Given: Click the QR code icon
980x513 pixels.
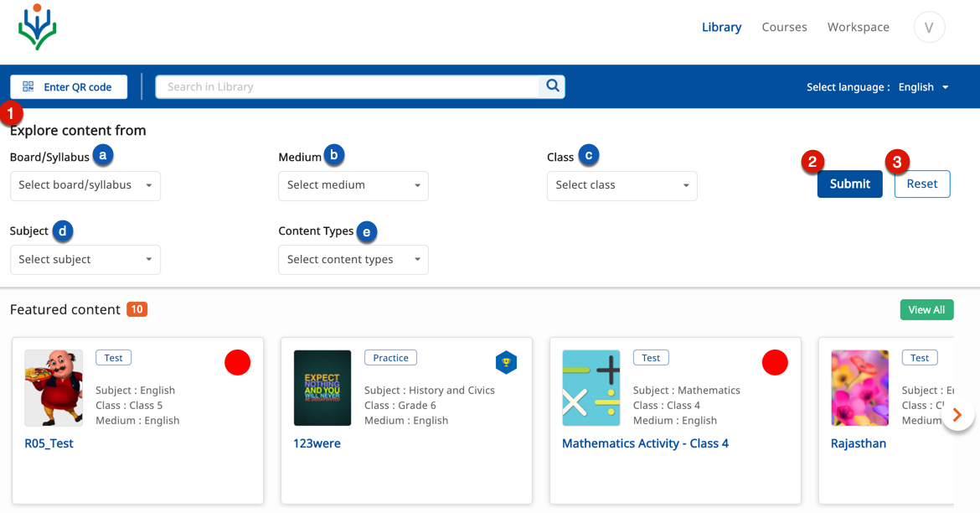Looking at the screenshot, I should click(x=28, y=87).
